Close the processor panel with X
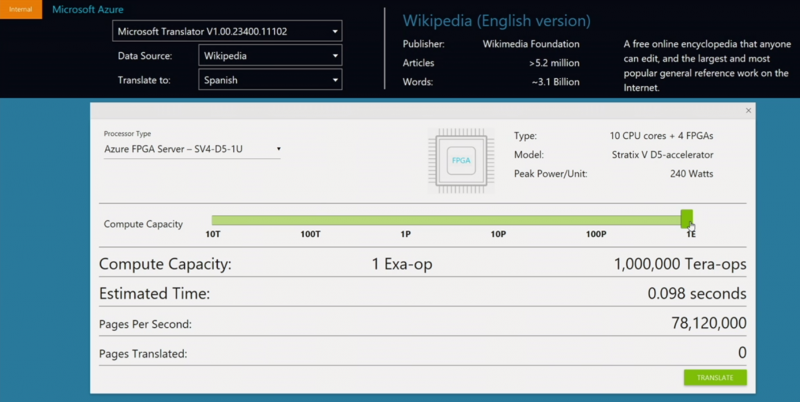Viewport: 800px width, 402px height. point(748,110)
